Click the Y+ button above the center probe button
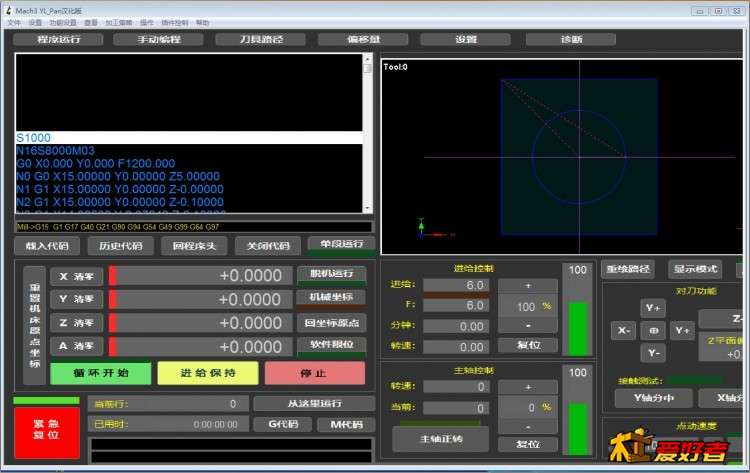This screenshot has width=750, height=473. tap(653, 308)
